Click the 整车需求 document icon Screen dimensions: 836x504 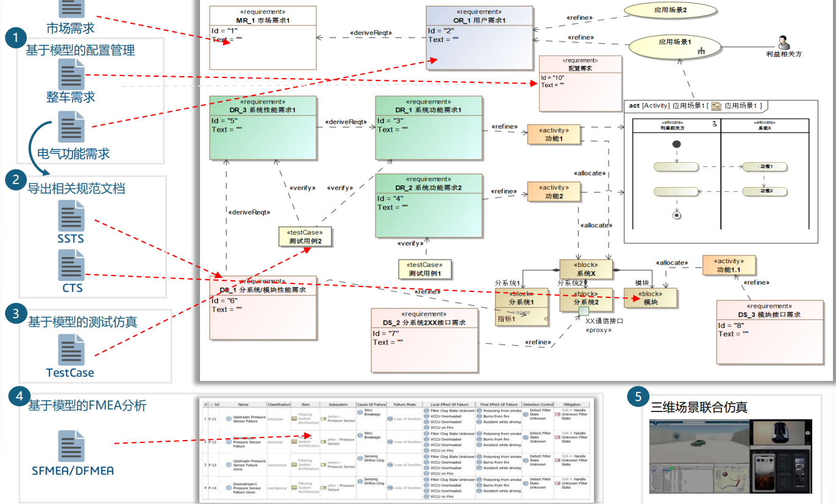point(71,74)
